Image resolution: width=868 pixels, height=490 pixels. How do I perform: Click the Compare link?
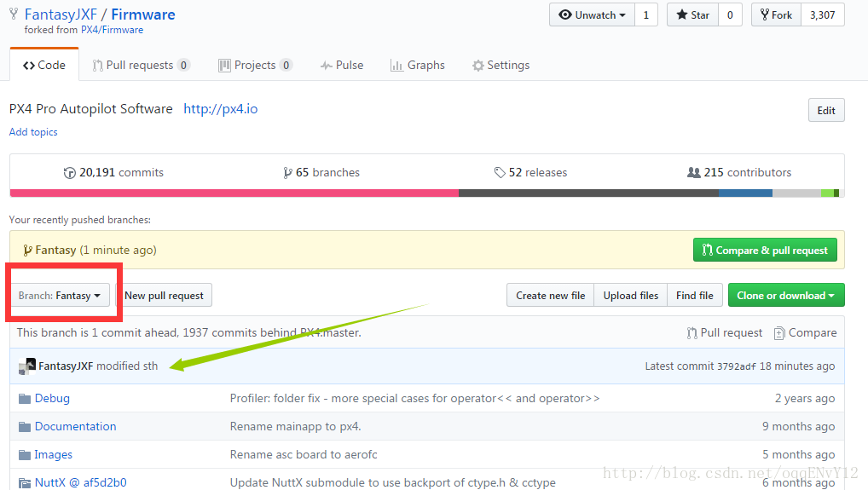[x=806, y=333]
